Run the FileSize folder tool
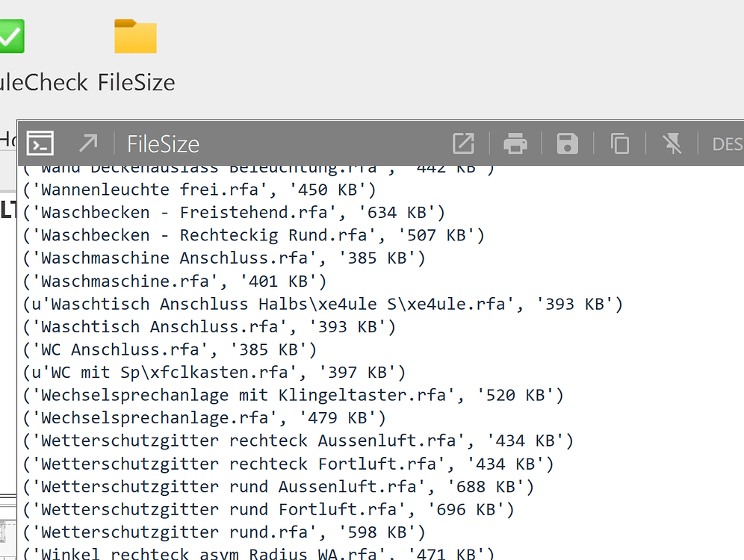The height and width of the screenshot is (560, 744). (135, 37)
